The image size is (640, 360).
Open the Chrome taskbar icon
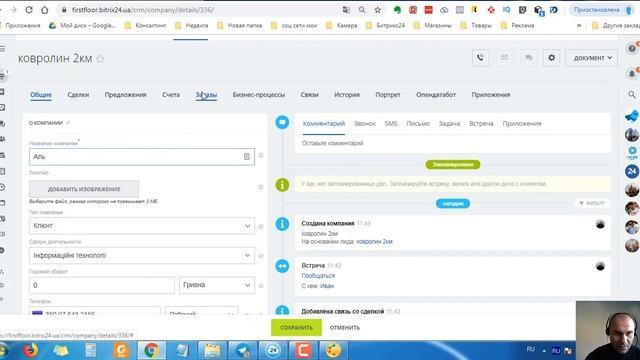point(151,350)
